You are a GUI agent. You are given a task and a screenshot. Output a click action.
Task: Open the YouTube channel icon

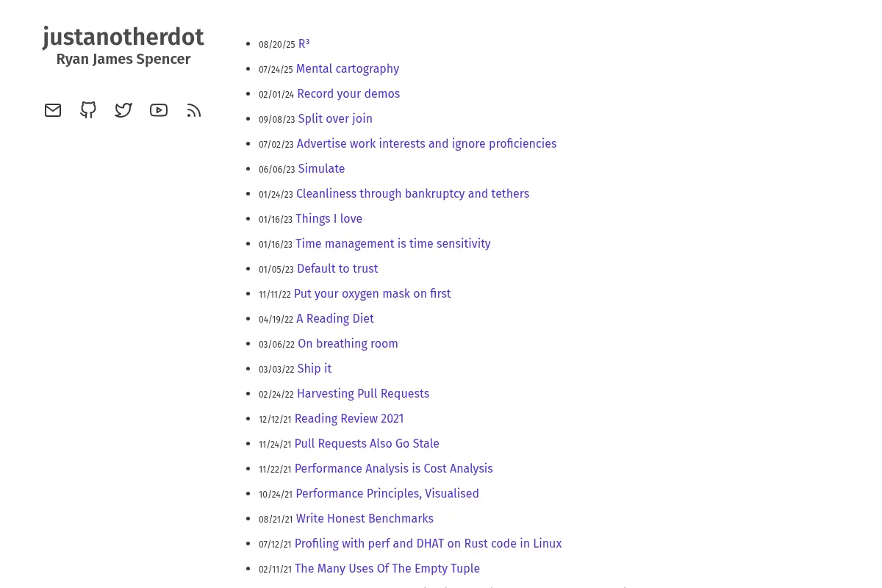(159, 110)
